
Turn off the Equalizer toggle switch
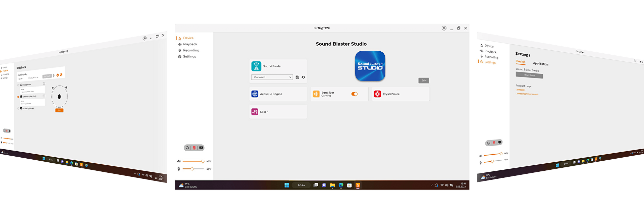355,94
